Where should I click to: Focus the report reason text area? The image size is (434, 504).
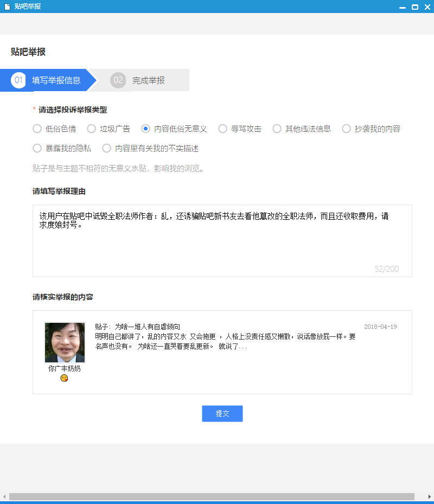[222, 241]
